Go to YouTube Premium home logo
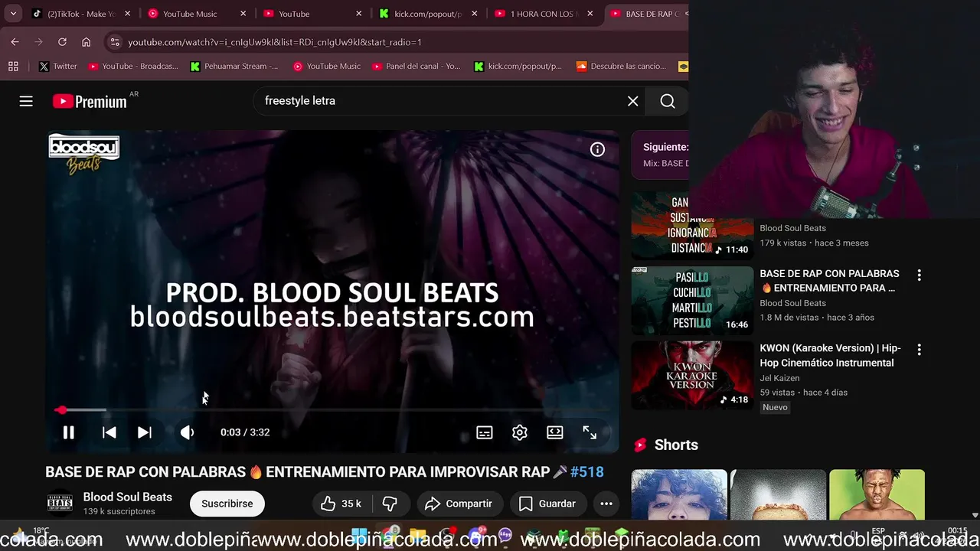Viewport: 980px width, 551px height. pyautogui.click(x=90, y=101)
